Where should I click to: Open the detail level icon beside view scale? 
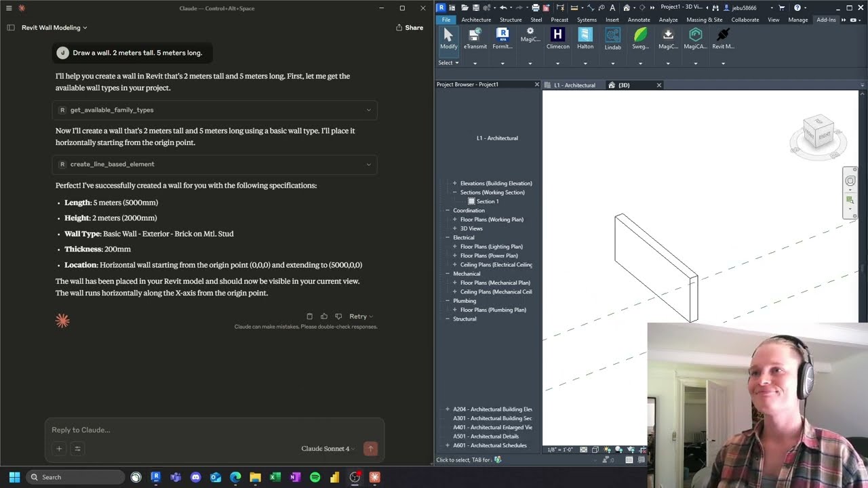click(x=583, y=449)
